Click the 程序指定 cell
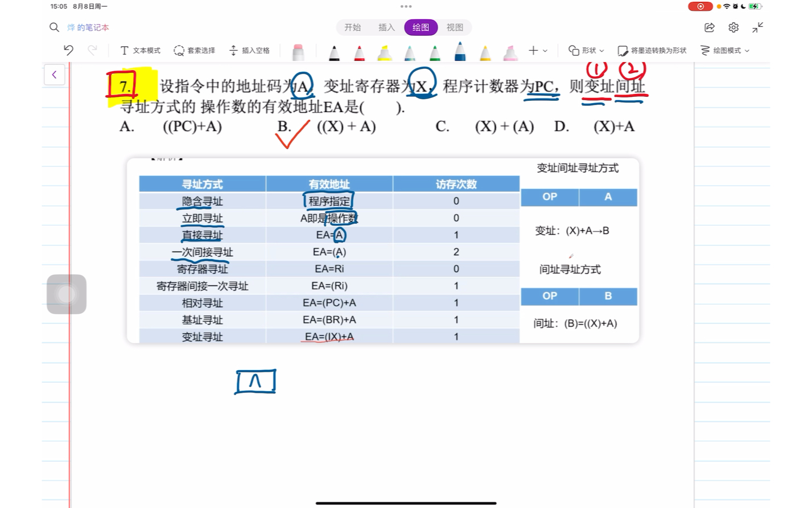This screenshot has height=508, width=812. click(x=329, y=201)
